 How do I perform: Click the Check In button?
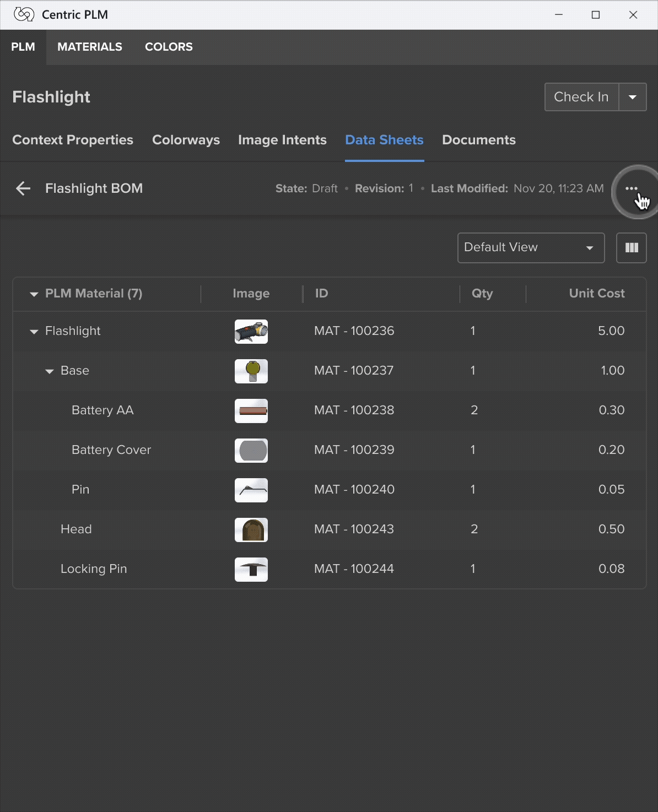point(581,97)
